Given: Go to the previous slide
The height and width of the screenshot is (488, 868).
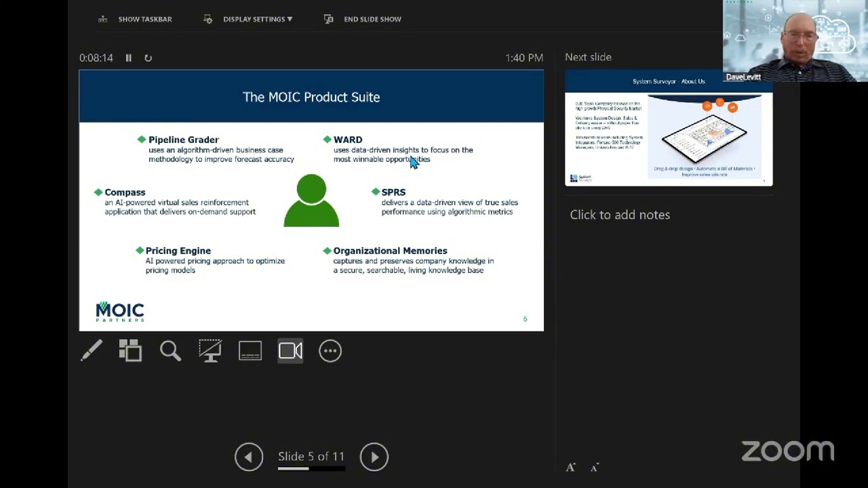Looking at the screenshot, I should [x=249, y=457].
